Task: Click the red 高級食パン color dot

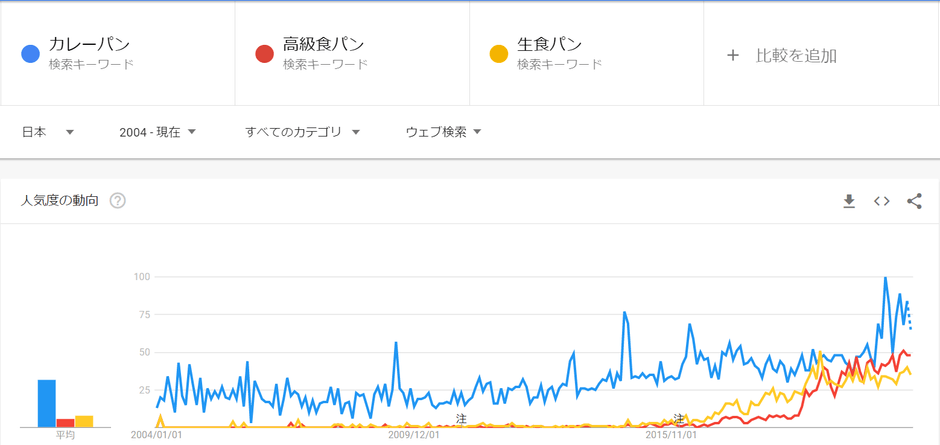Action: (x=264, y=54)
